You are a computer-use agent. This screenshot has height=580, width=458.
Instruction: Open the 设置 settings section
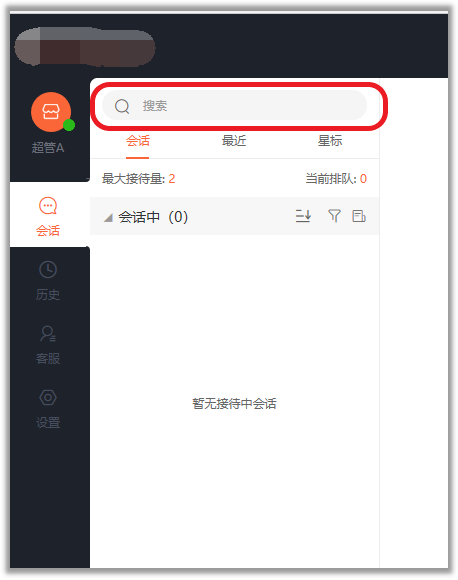coord(48,409)
